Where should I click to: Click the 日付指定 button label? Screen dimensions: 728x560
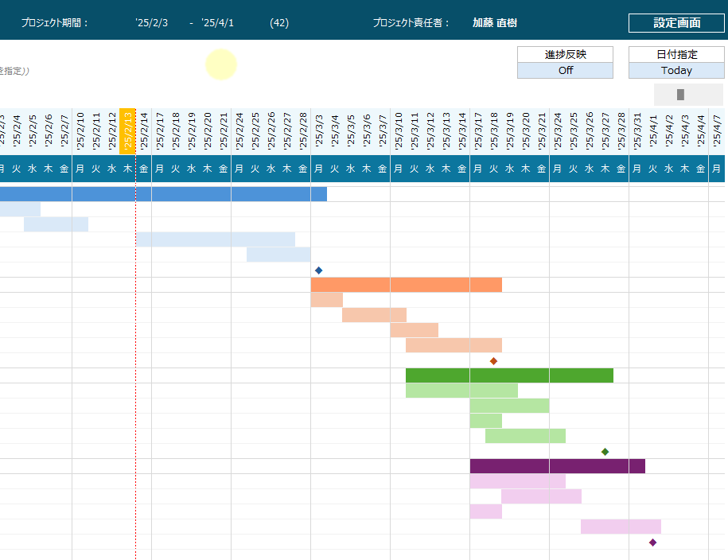coord(676,54)
